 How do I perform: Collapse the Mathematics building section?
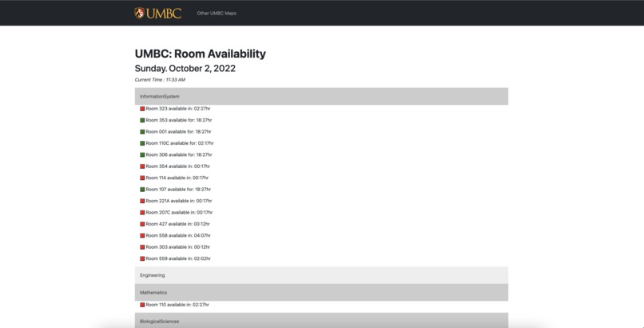(321, 292)
